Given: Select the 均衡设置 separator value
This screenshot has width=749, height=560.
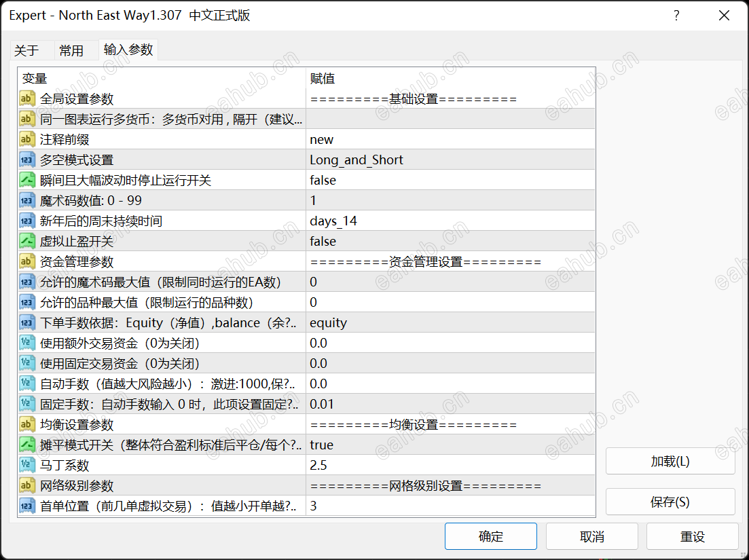Looking at the screenshot, I should pos(450,424).
